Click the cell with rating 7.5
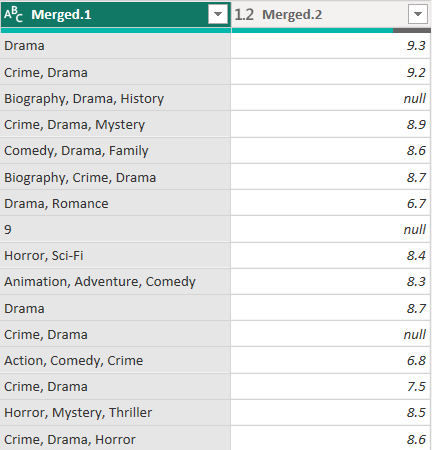Image resolution: width=432 pixels, height=450 pixels. point(330,387)
